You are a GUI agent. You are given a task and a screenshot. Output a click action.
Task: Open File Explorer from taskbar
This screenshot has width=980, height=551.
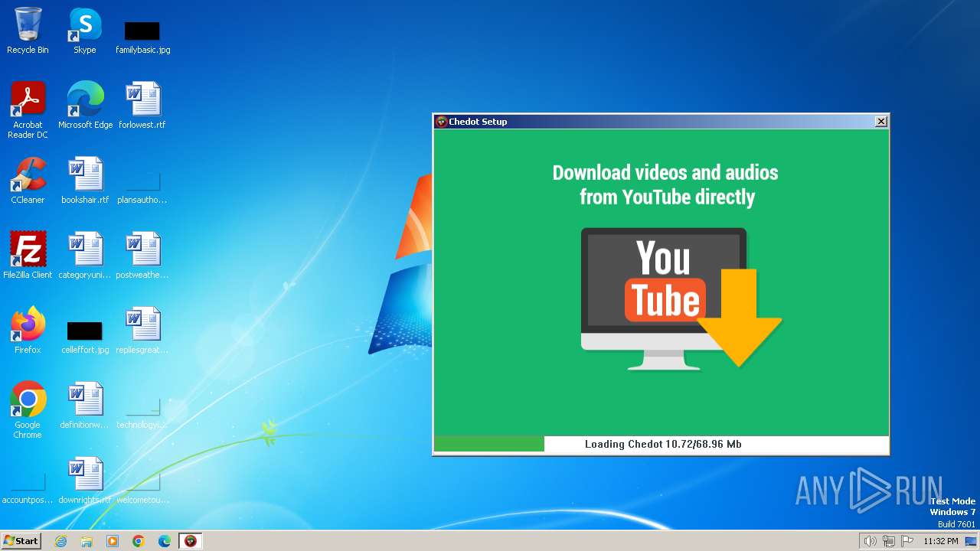pyautogui.click(x=87, y=541)
